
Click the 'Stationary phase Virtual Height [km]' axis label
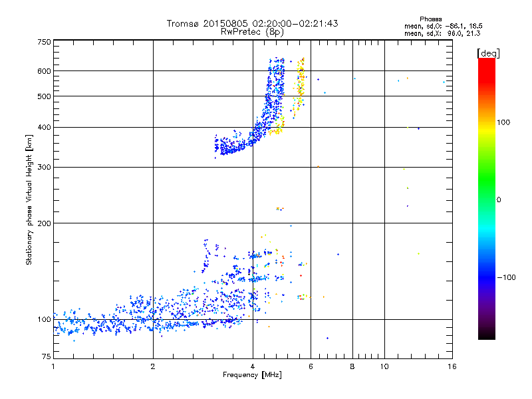[x=29, y=200]
